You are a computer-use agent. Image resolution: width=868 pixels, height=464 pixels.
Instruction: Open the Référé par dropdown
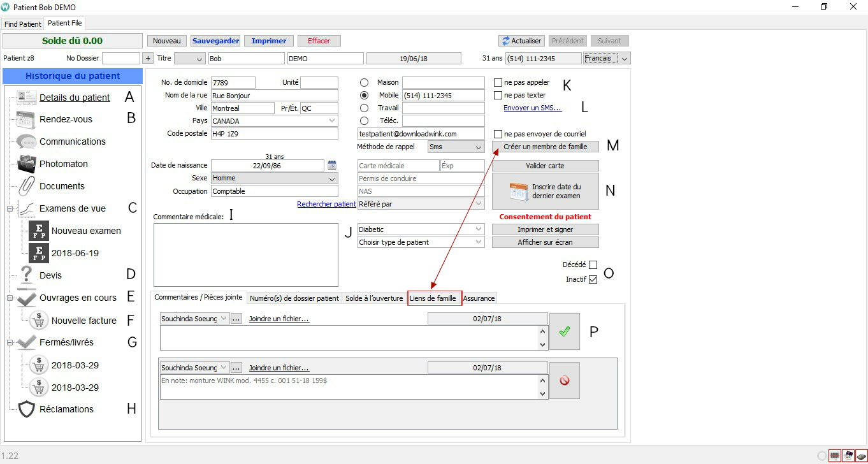click(421, 204)
